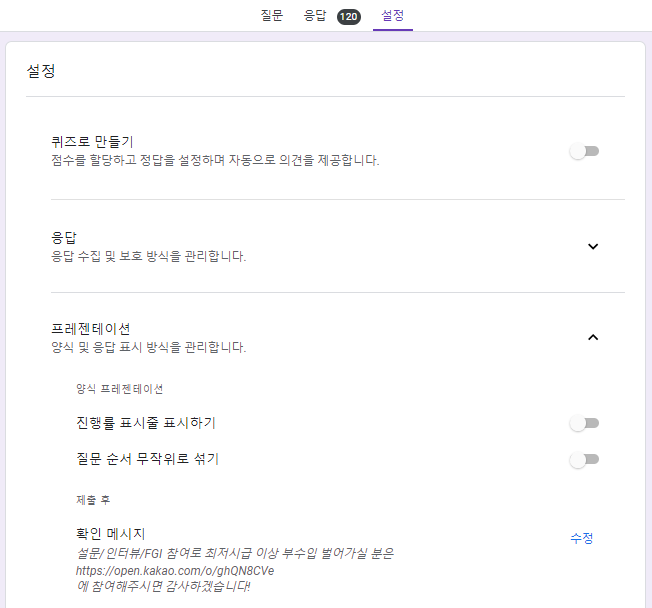This screenshot has width=652, height=608.
Task: Open the 응답 tab at top
Action: (315, 16)
